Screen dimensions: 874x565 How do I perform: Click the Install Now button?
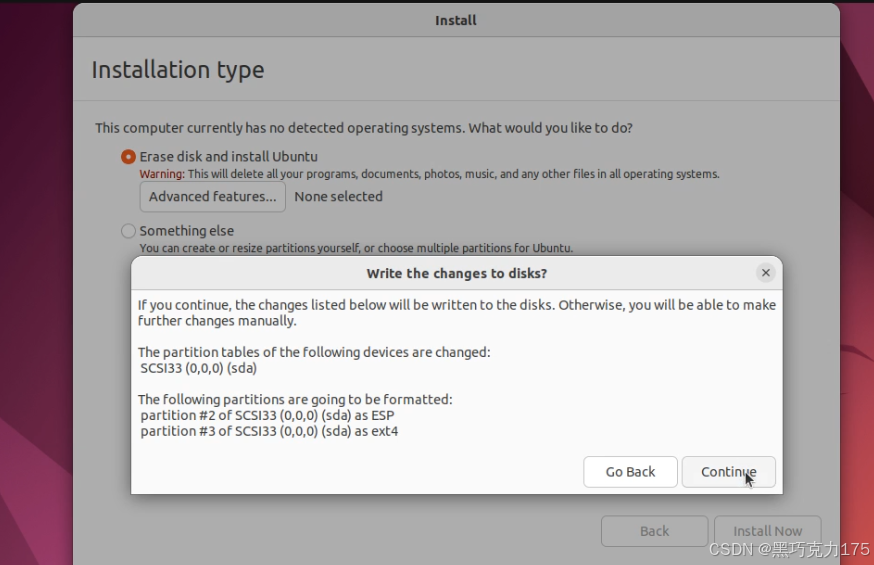coord(768,531)
